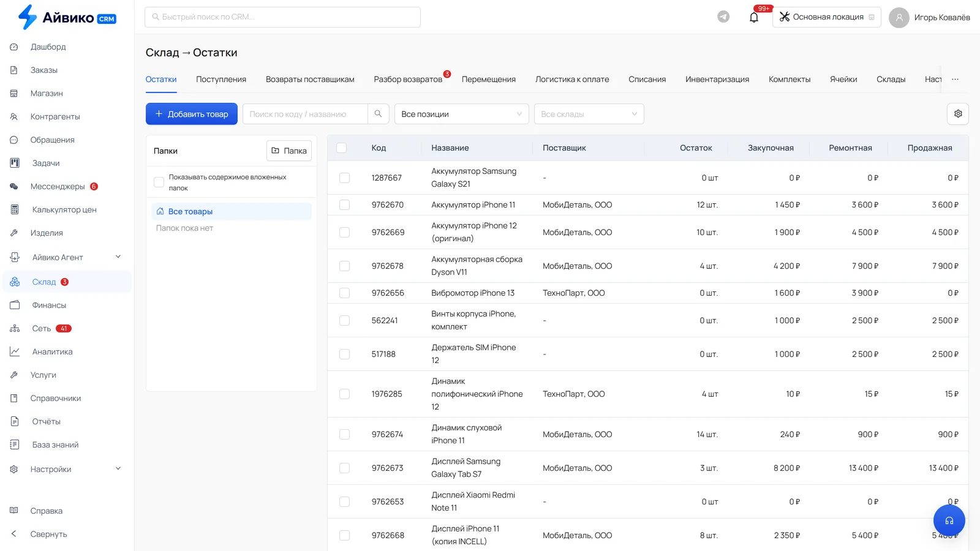The width and height of the screenshot is (980, 551).
Task: Open the Инвентаризация tab
Action: click(x=717, y=79)
